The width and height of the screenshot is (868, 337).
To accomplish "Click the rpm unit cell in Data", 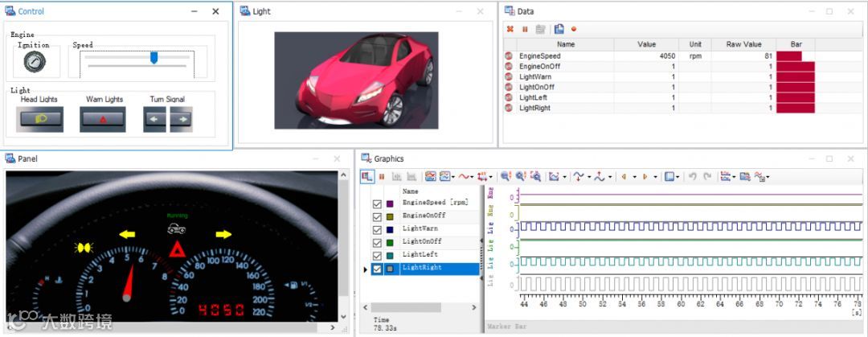I will (695, 56).
